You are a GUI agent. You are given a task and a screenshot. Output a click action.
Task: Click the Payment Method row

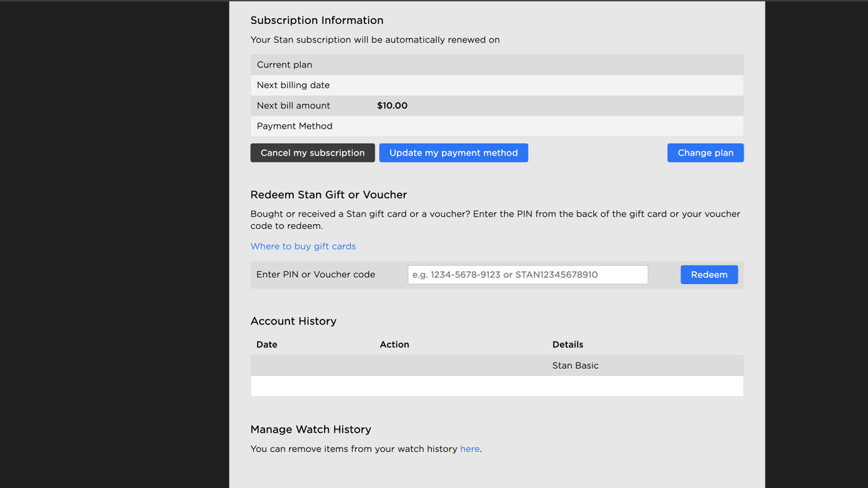tap(497, 126)
